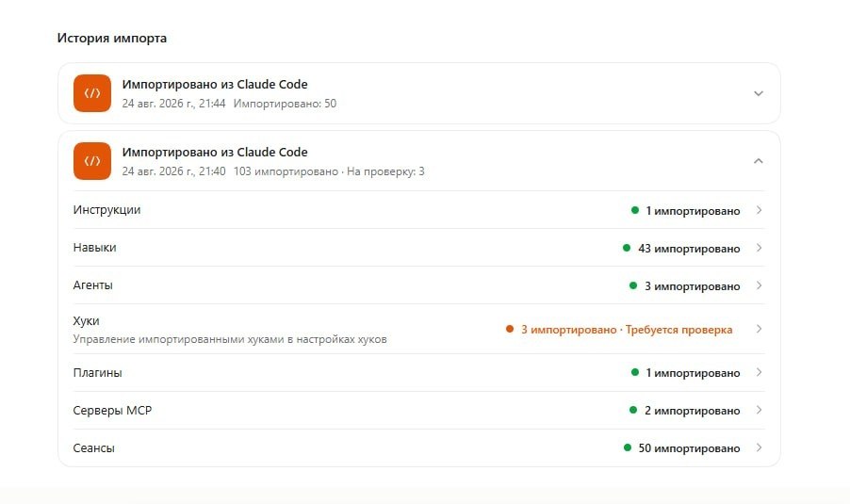Screen dimensions: 850x504
Task: Click the orange warning dot in Хуки row
Action: click(510, 329)
